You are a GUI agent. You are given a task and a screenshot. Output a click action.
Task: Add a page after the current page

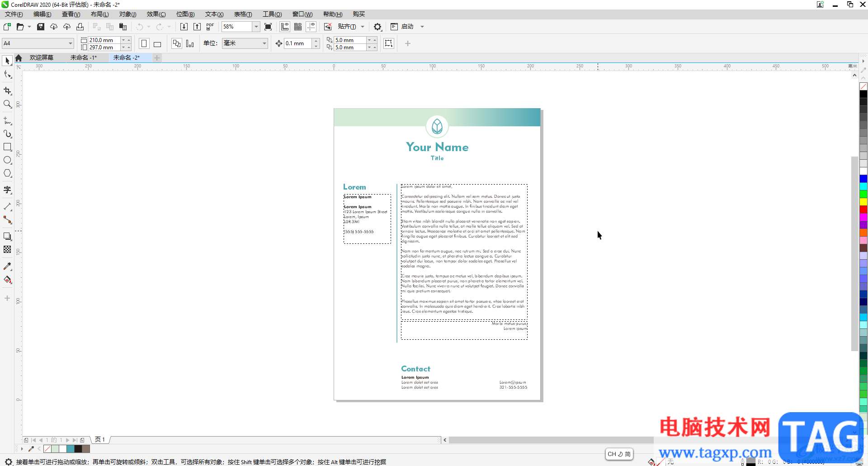82,440
